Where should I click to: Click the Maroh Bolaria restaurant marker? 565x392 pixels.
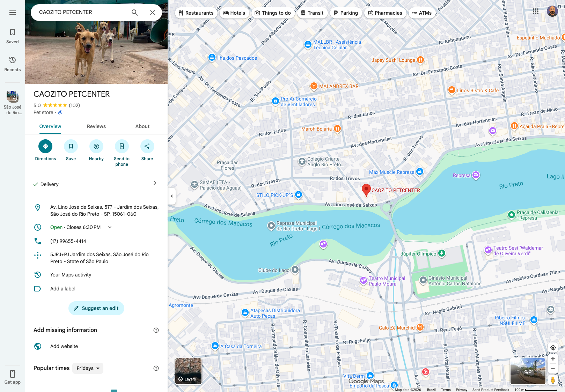point(337,129)
